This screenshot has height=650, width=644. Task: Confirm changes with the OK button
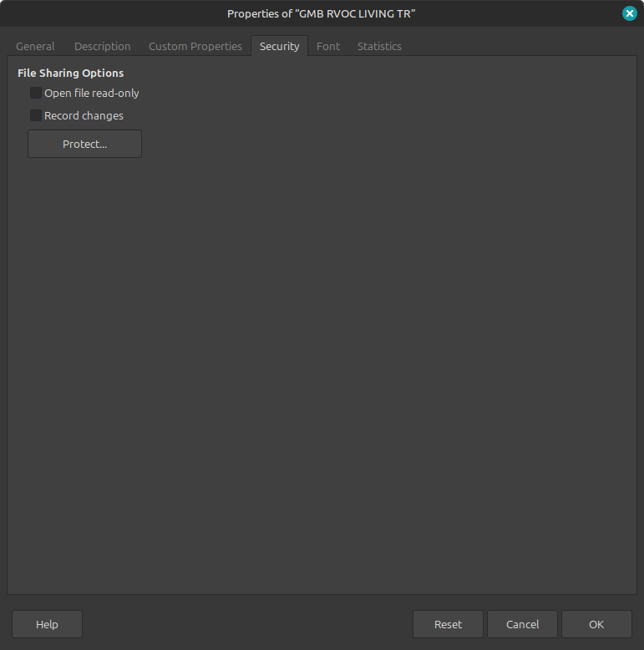coord(596,624)
